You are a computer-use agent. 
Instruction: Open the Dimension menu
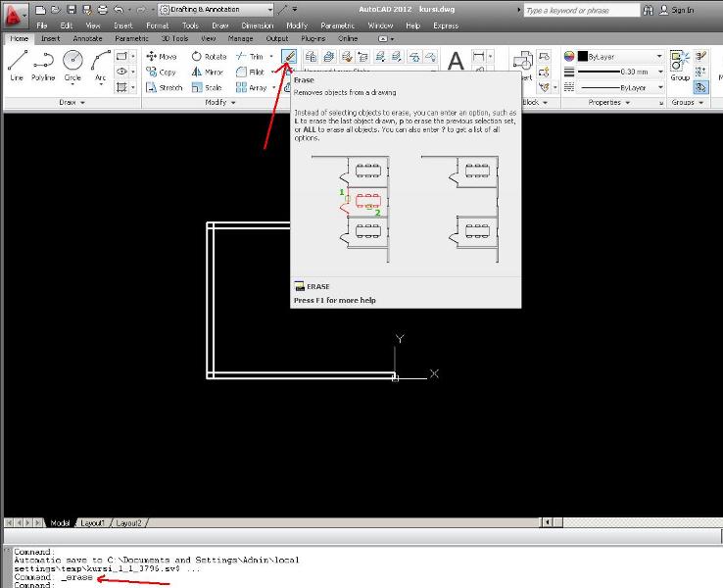coord(258,25)
